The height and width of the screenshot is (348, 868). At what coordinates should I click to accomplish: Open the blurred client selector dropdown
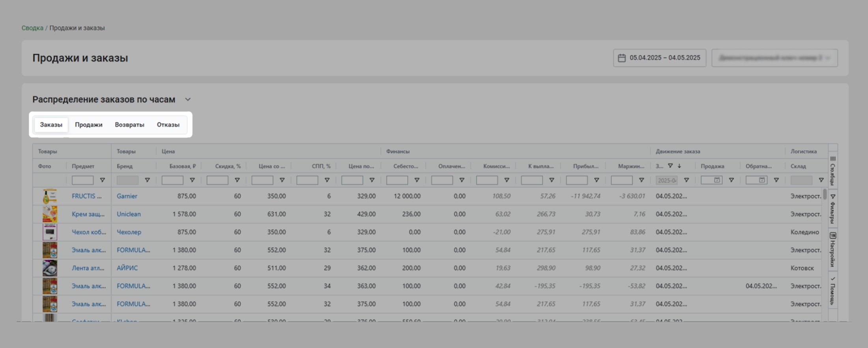pyautogui.click(x=774, y=58)
